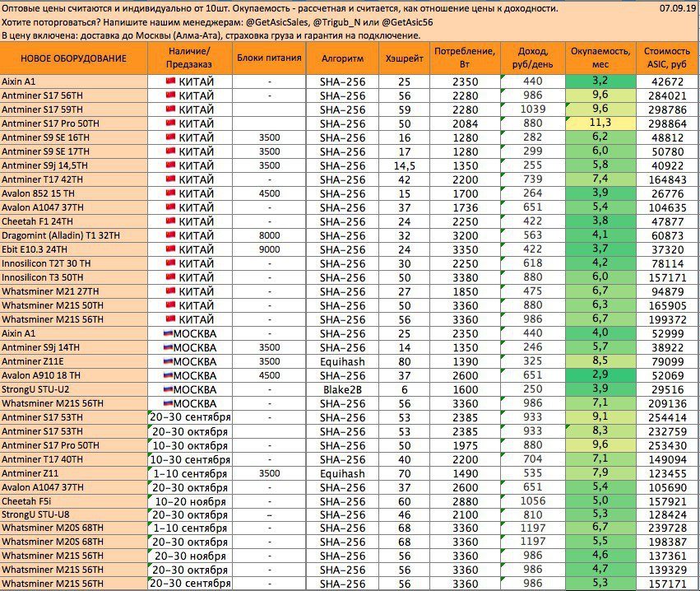Screen dimensions: 700x591
Task: Select the power supply value 9000
Action: coord(269,249)
